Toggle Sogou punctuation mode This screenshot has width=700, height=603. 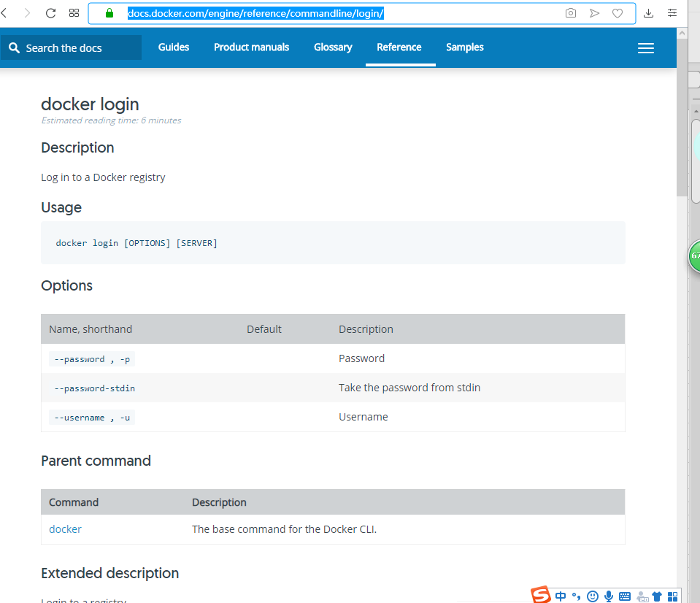point(577,596)
